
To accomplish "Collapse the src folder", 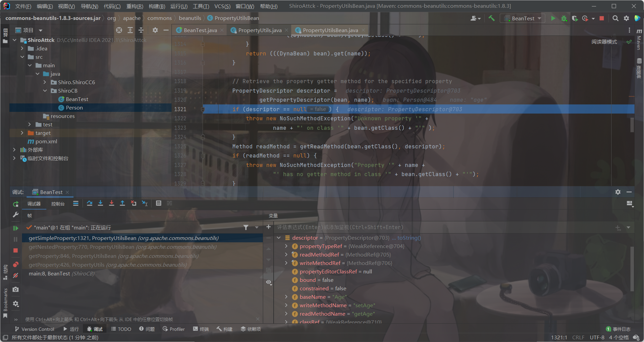I will point(22,57).
